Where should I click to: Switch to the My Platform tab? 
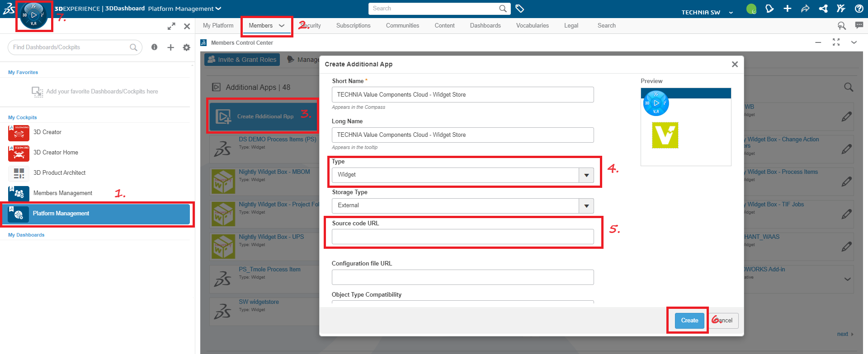[x=218, y=26]
